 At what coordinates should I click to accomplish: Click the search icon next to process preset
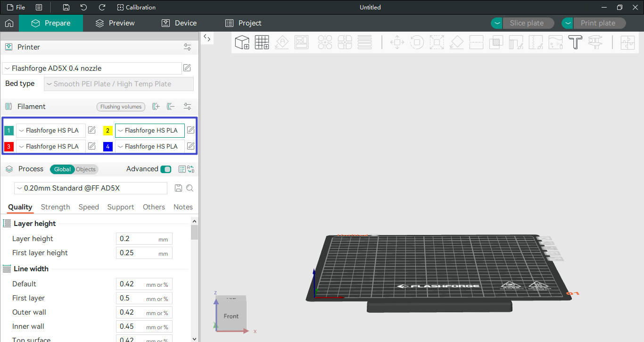pyautogui.click(x=190, y=188)
